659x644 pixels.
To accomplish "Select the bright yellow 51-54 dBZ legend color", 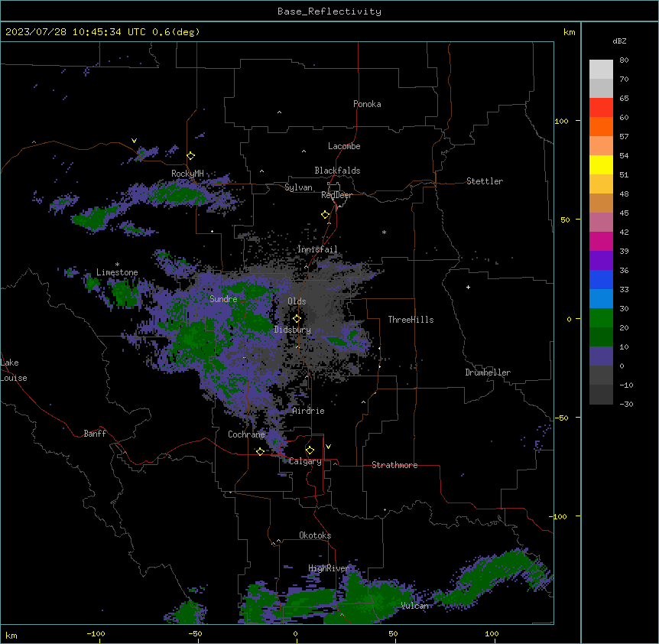I will 601,164.
